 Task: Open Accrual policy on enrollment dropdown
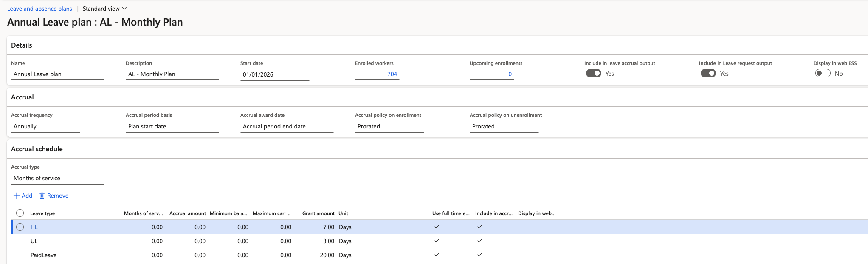[x=389, y=126]
